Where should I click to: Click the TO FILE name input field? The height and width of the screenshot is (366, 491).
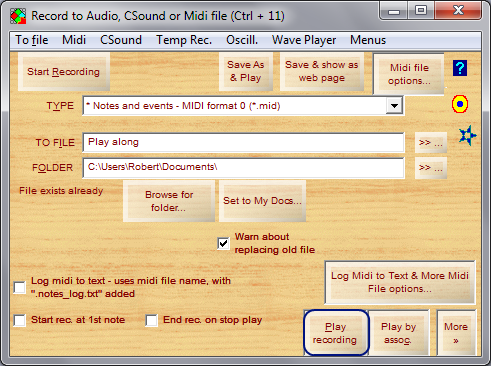tap(243, 142)
